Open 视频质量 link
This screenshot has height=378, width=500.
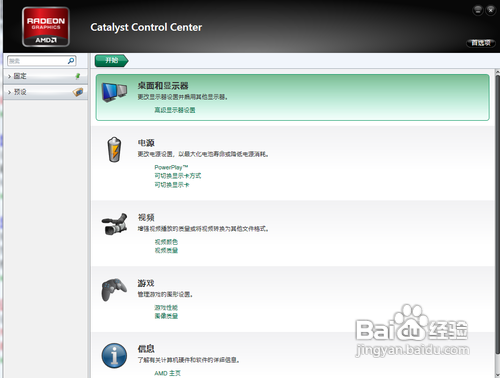click(166, 250)
